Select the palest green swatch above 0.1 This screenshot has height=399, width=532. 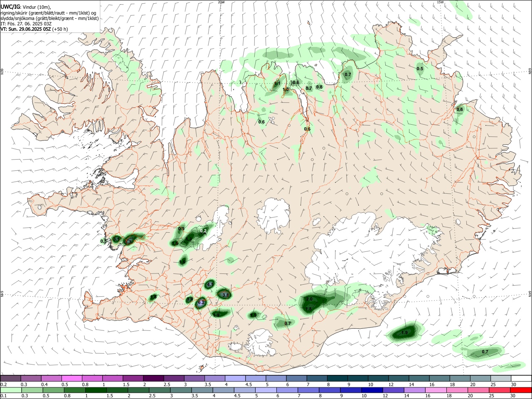point(11,390)
